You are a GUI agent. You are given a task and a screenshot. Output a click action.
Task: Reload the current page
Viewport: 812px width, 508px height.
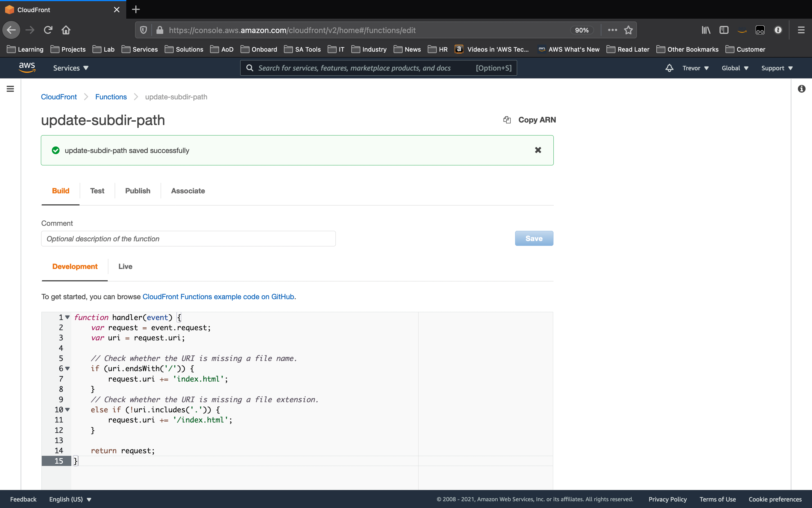(x=48, y=30)
